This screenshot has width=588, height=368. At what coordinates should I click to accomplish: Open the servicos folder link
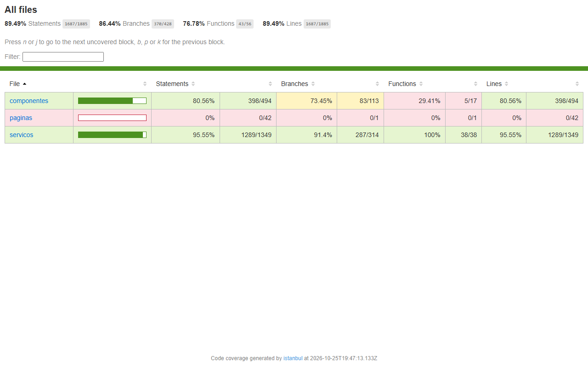click(22, 135)
